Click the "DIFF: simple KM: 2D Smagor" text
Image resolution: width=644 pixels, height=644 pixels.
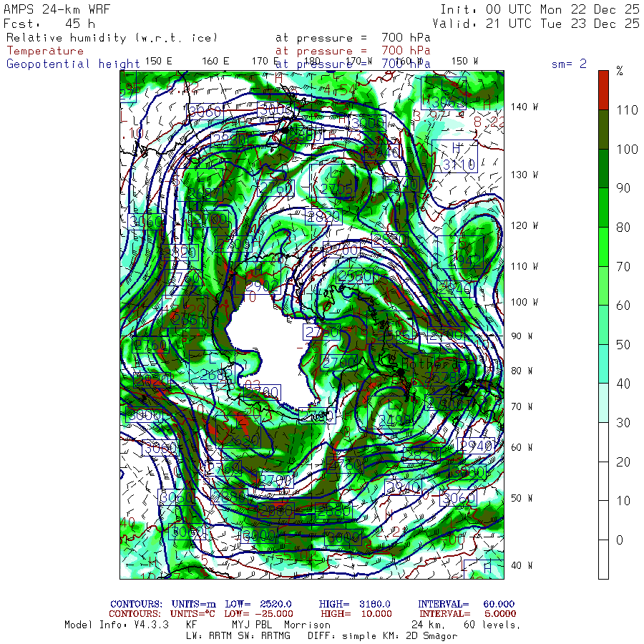tap(382, 636)
